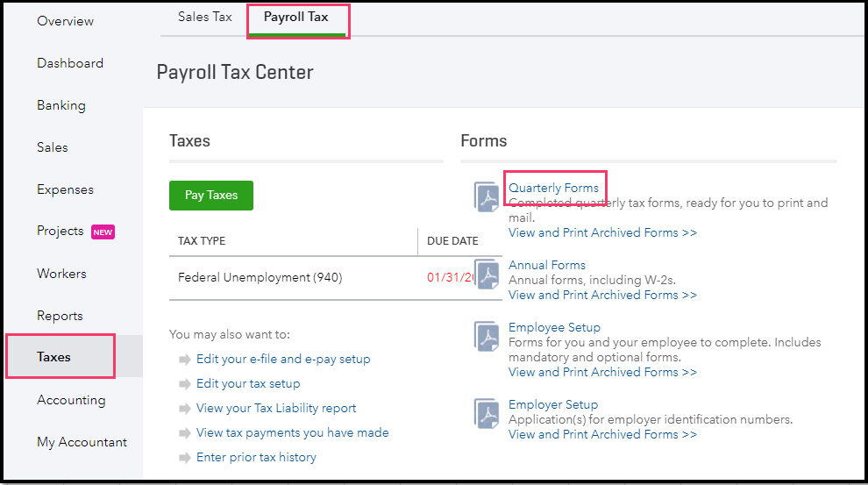This screenshot has width=868, height=485.
Task: Click the TAX TYPE column header
Action: point(202,241)
